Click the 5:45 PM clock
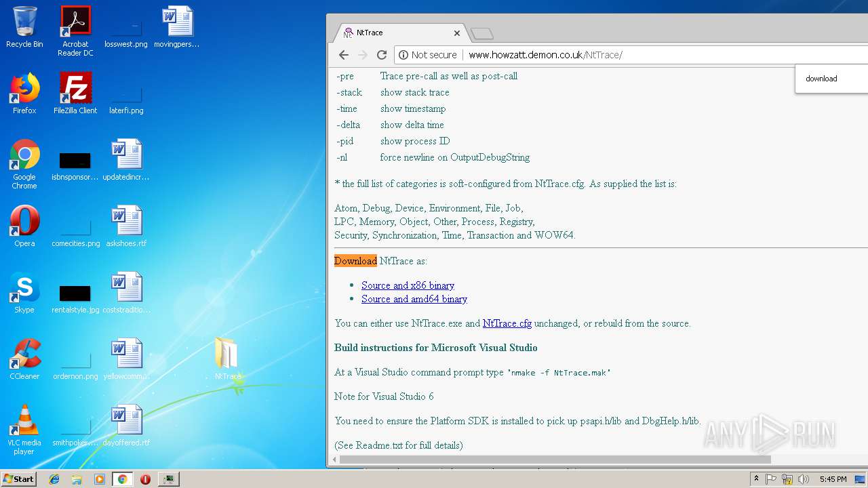Image resolution: width=868 pixels, height=488 pixels. (x=833, y=479)
